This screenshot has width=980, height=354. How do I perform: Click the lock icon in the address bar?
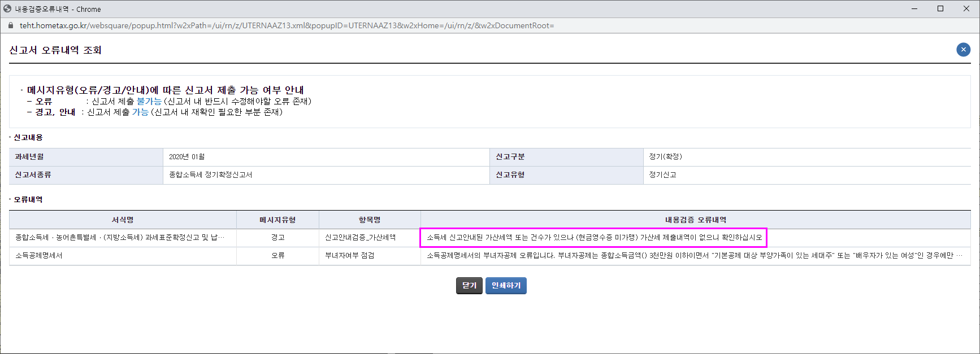coord(10,25)
